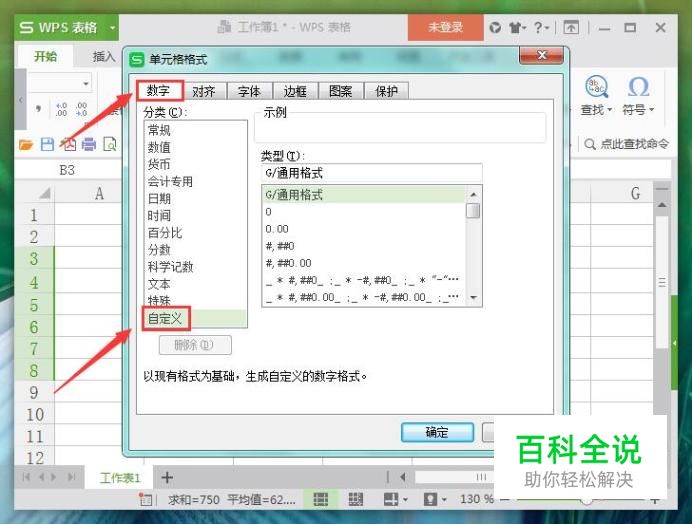Image resolution: width=692 pixels, height=524 pixels.
Task: Click the add new sheet plus icon
Action: click(x=167, y=477)
